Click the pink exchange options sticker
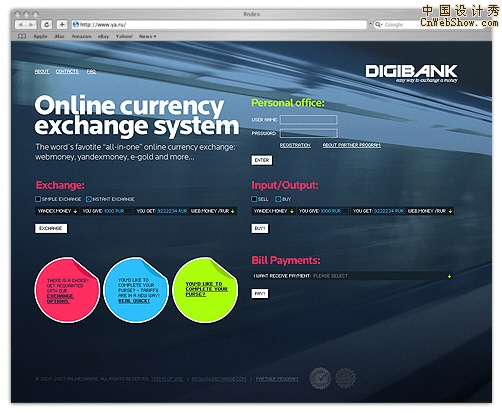The width and height of the screenshot is (502, 413). (x=67, y=290)
